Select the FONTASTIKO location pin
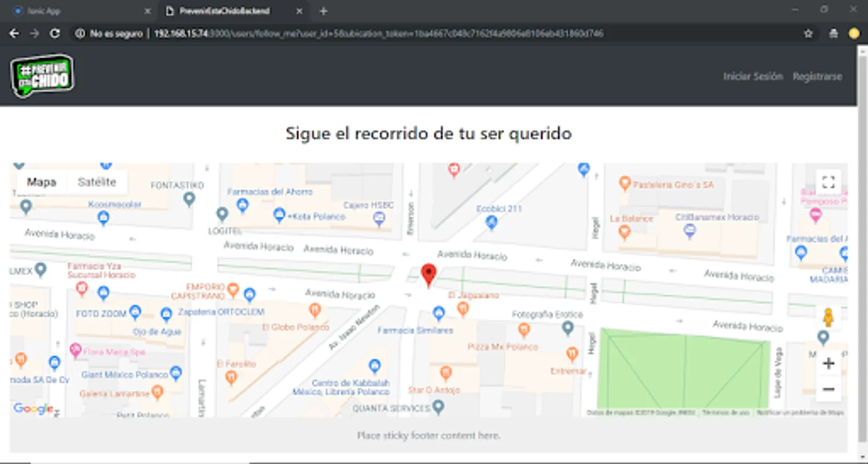 189,199
